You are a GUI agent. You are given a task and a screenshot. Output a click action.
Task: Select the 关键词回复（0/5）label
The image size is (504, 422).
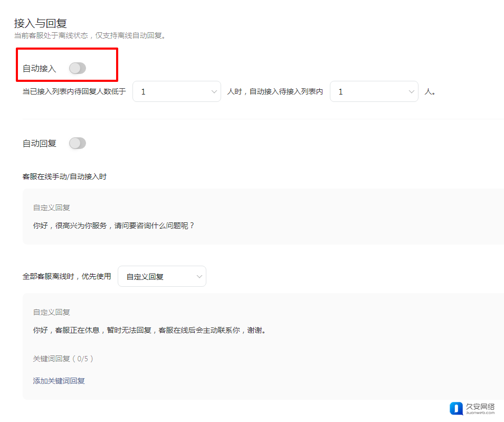pos(63,359)
